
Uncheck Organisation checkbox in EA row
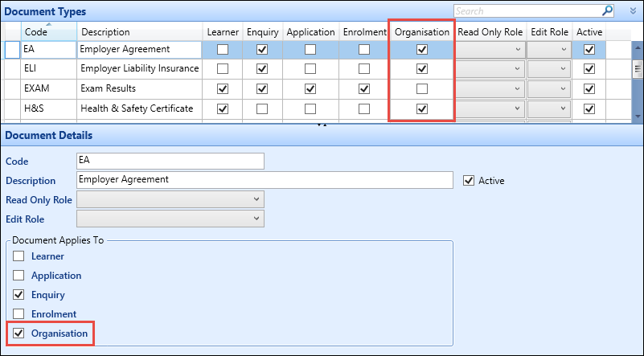point(422,50)
